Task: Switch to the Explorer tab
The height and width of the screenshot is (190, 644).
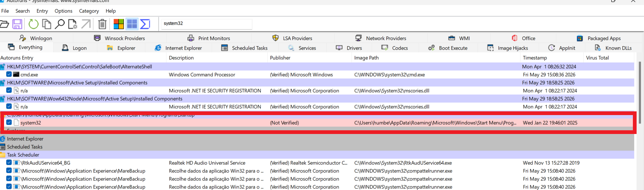Action: (121, 48)
